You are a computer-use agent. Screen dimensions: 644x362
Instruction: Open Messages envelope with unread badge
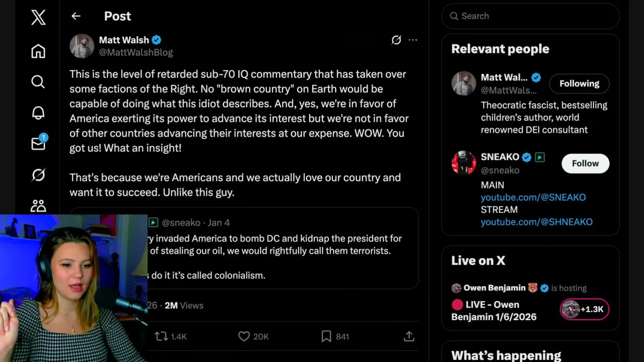coord(38,144)
